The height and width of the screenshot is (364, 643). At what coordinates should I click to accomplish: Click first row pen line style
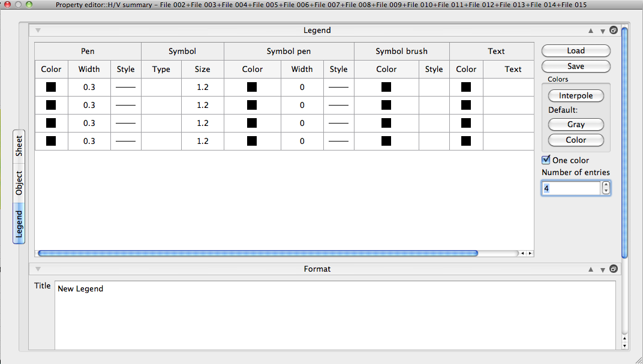tap(125, 88)
